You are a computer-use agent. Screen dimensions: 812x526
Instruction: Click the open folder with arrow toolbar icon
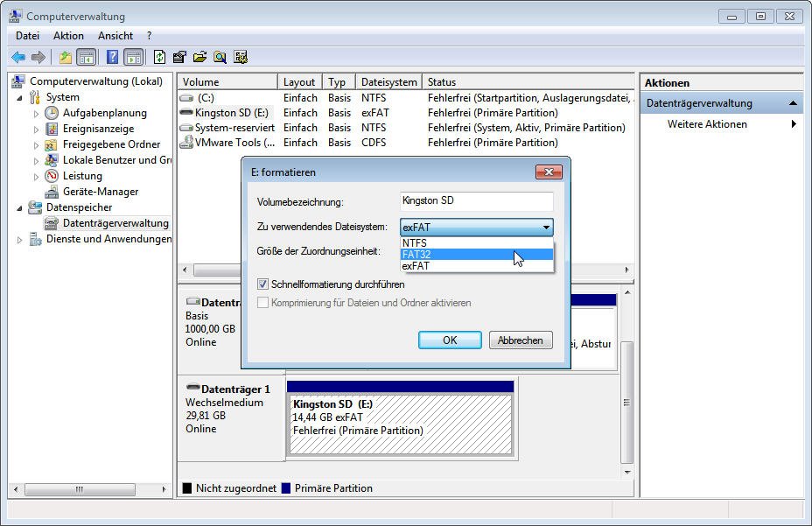tap(199, 57)
